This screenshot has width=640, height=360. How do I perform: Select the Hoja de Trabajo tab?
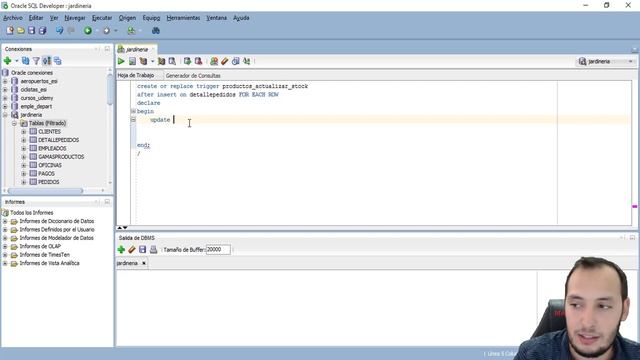point(136,76)
